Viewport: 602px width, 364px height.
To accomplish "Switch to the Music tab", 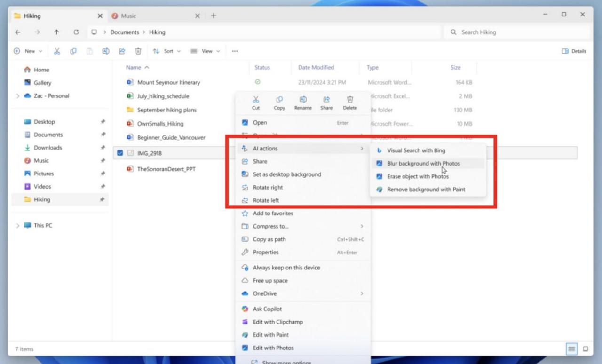I will coord(155,16).
